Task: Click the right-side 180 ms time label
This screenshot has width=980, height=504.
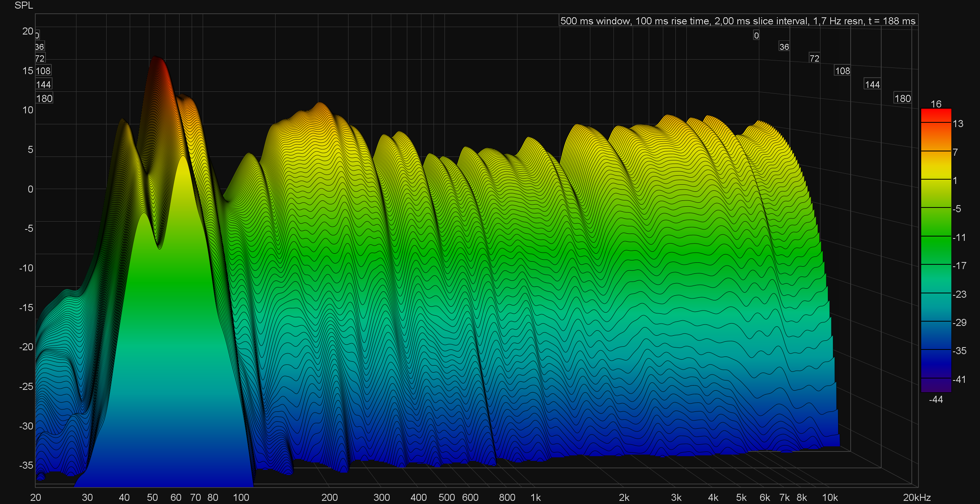Action: click(902, 98)
